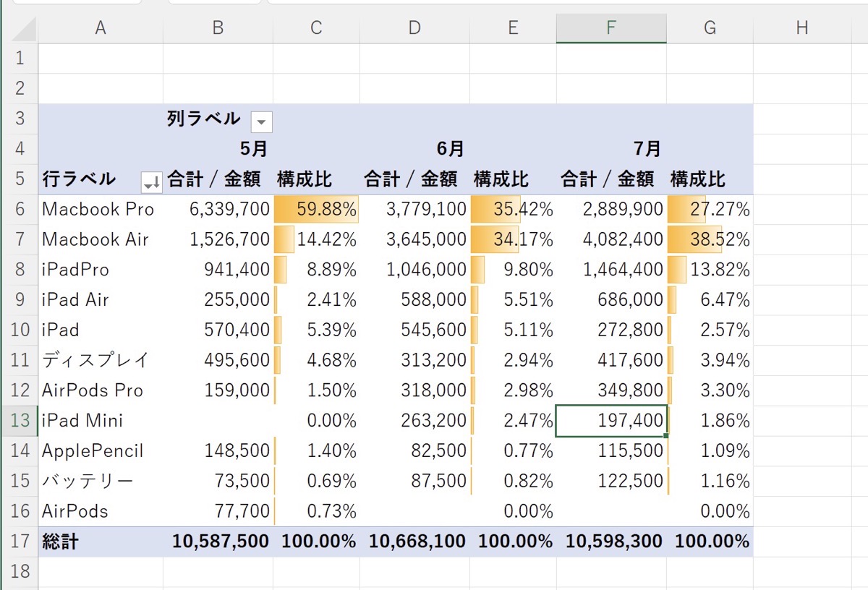Click the 4,082,400 value cell
The height and width of the screenshot is (590, 868).
[x=611, y=239]
